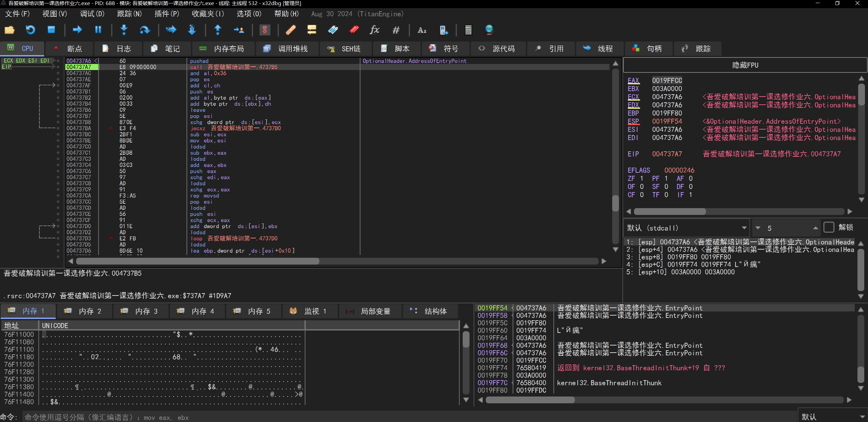The width and height of the screenshot is (868, 422).
Task: Click the Bookmarks red icon
Action: coord(354,30)
